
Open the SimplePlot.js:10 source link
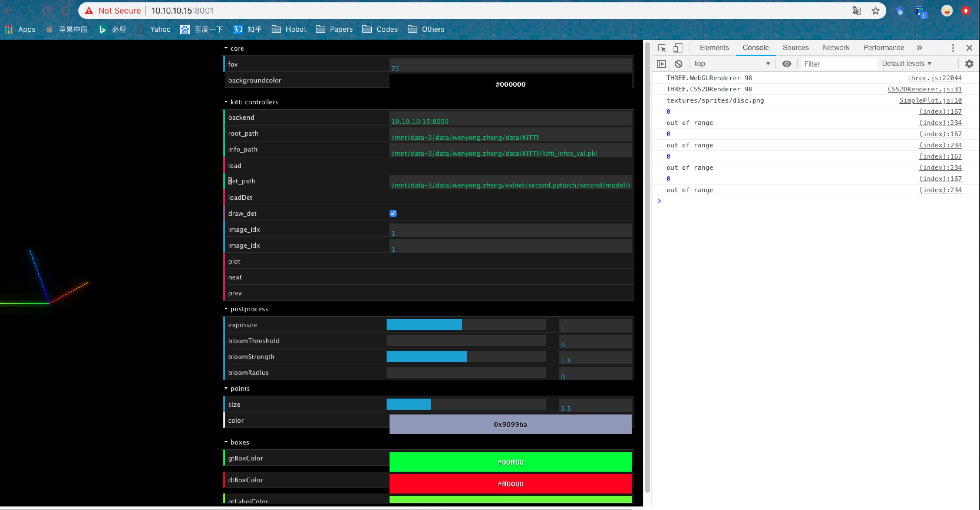[930, 100]
